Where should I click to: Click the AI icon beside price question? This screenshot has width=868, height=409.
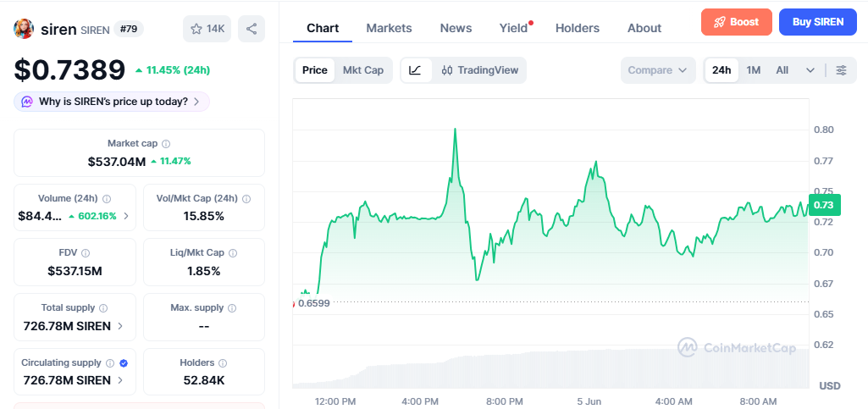point(27,102)
